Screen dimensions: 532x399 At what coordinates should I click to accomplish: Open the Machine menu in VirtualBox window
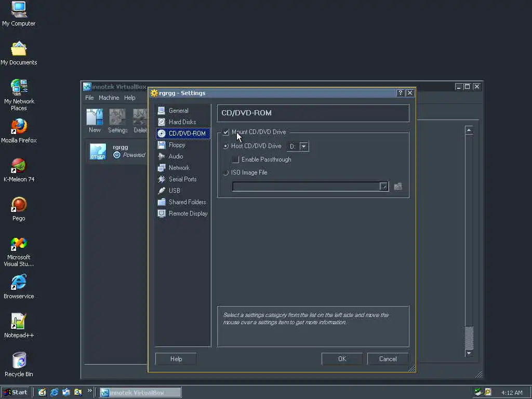click(109, 98)
